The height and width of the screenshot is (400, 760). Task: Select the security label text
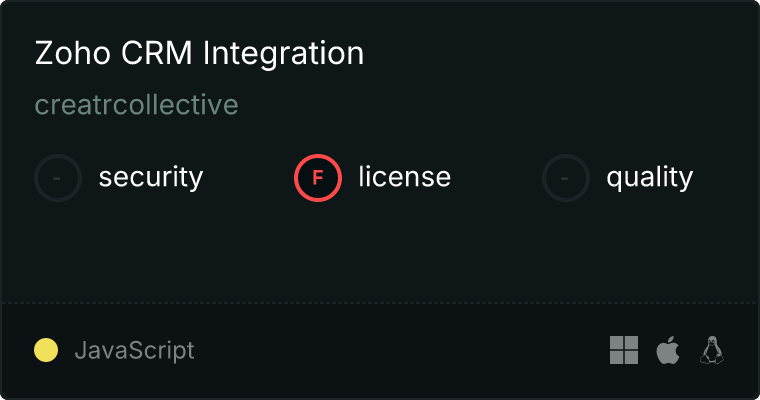151,178
